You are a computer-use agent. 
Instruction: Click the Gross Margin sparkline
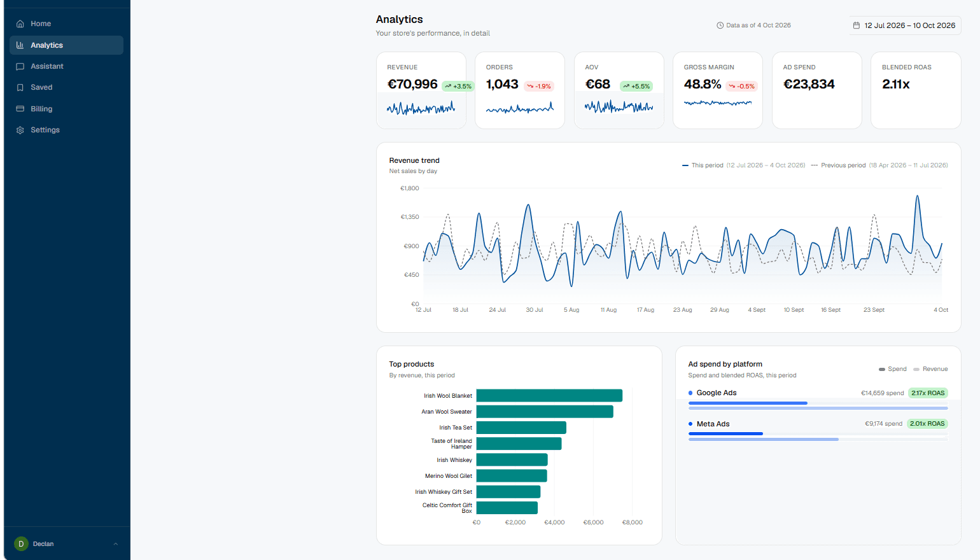click(718, 102)
